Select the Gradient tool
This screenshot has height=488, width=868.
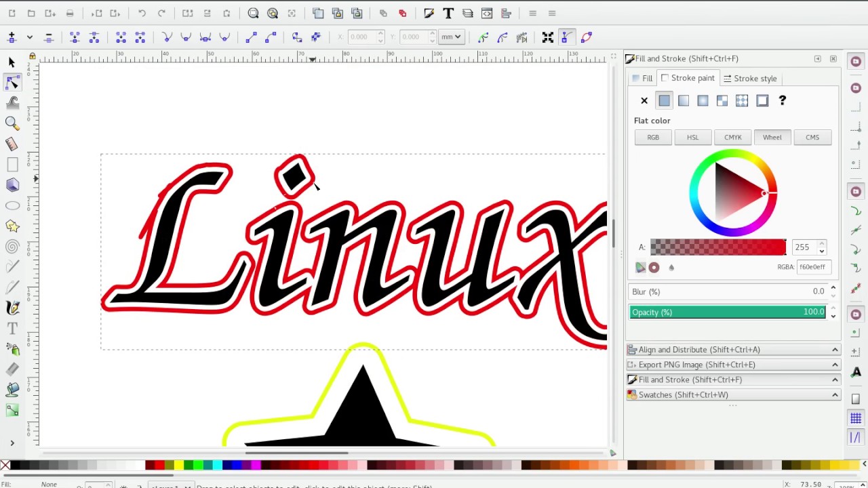click(x=12, y=410)
